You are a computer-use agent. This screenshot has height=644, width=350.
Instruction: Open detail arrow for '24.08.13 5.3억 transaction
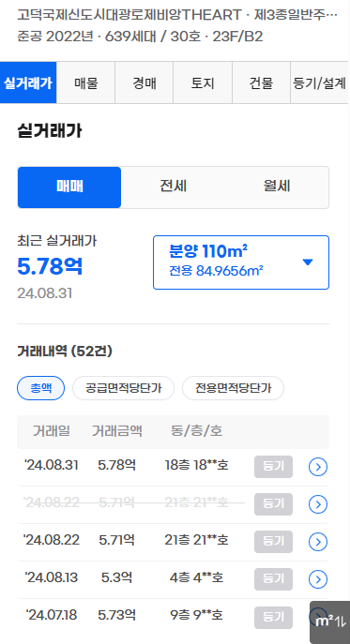[x=318, y=579]
